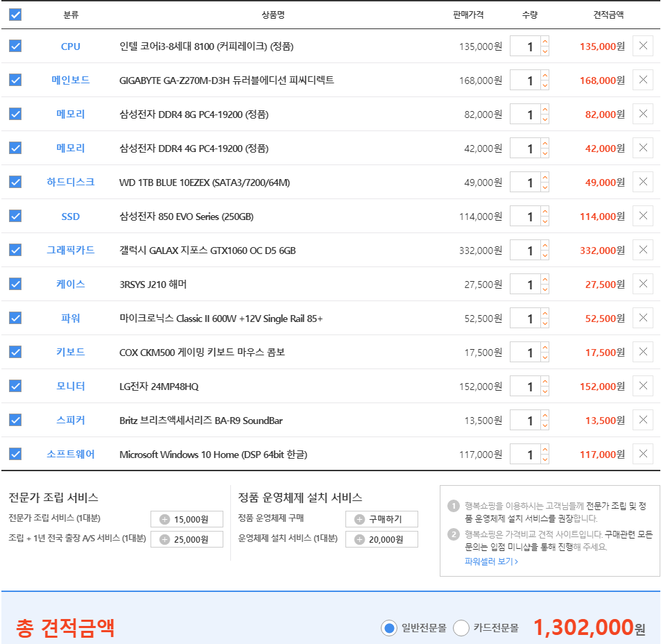Remove the 삼성전자 DDR4 8G memory row
661x644 pixels.
tap(643, 114)
